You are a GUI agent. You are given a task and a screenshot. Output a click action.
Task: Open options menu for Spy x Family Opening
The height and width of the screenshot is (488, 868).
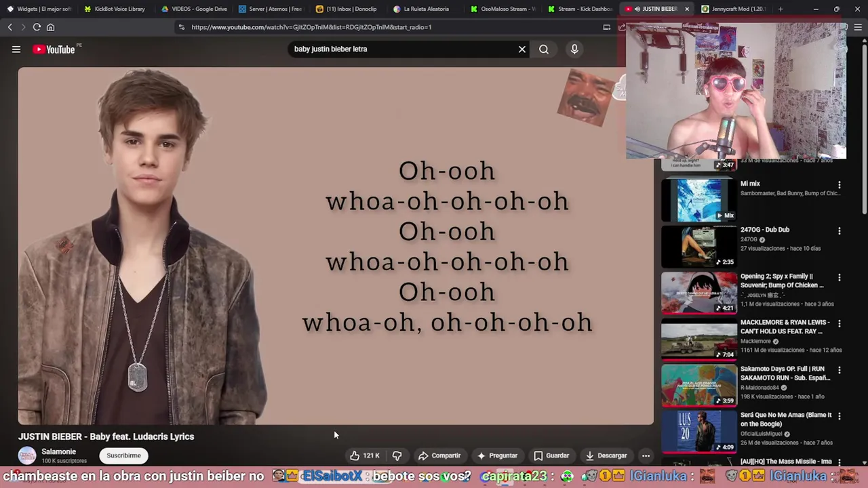pos(840,278)
